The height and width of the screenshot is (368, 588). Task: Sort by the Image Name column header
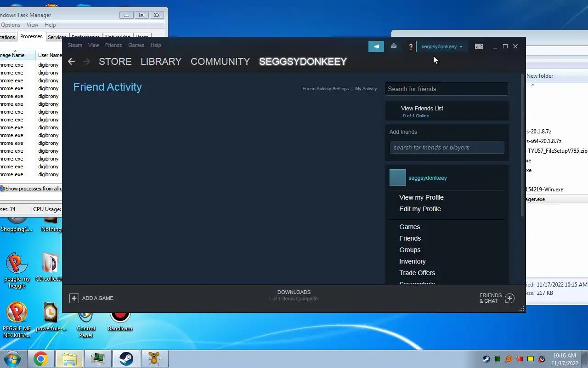point(17,55)
